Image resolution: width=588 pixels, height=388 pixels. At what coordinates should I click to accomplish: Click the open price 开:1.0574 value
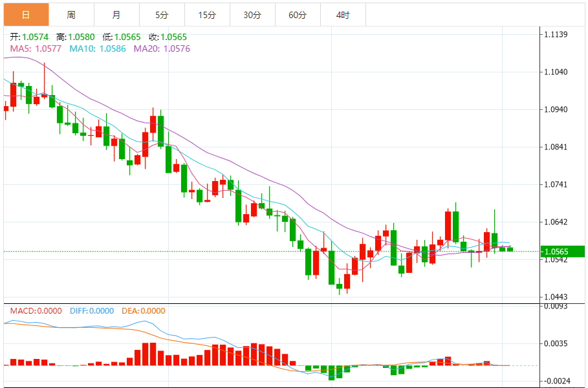(x=29, y=37)
